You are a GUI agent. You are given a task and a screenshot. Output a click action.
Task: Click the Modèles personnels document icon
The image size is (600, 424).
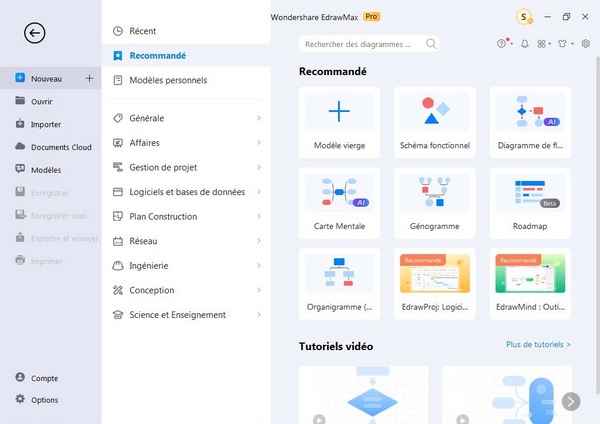click(118, 80)
